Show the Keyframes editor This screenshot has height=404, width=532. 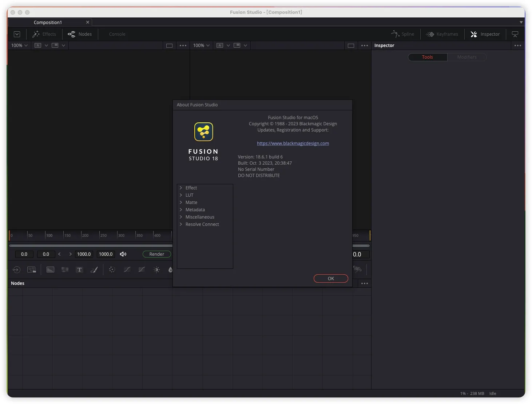pyautogui.click(x=442, y=34)
